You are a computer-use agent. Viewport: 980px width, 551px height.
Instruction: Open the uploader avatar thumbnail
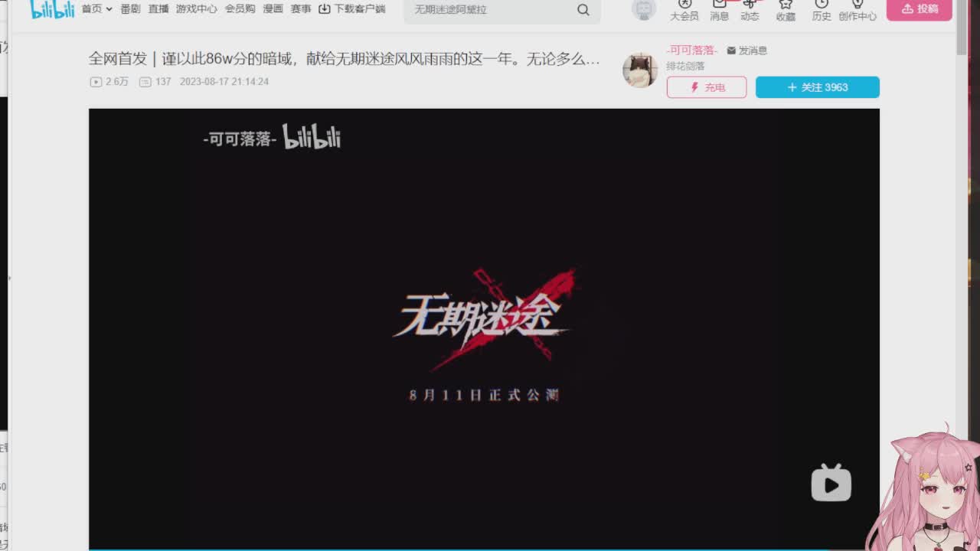tap(640, 70)
